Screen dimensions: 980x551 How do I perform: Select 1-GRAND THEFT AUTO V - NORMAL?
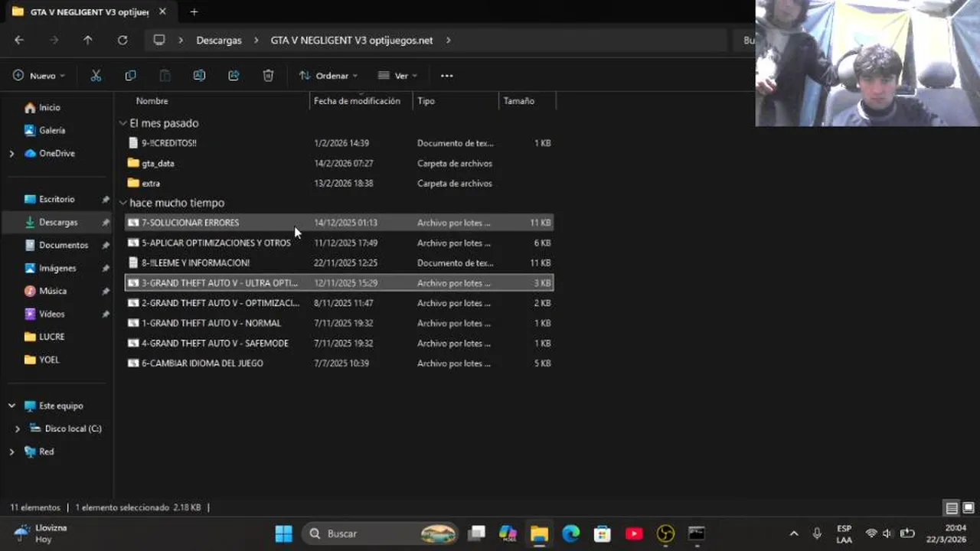(338, 323)
